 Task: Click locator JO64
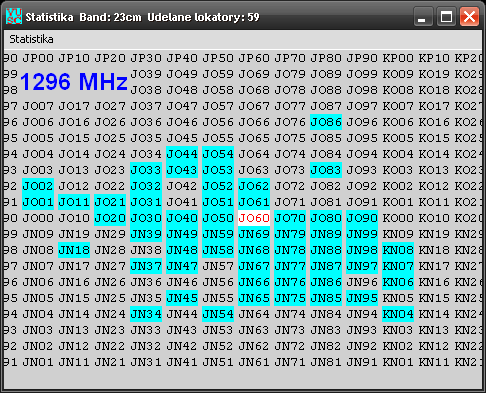click(254, 154)
